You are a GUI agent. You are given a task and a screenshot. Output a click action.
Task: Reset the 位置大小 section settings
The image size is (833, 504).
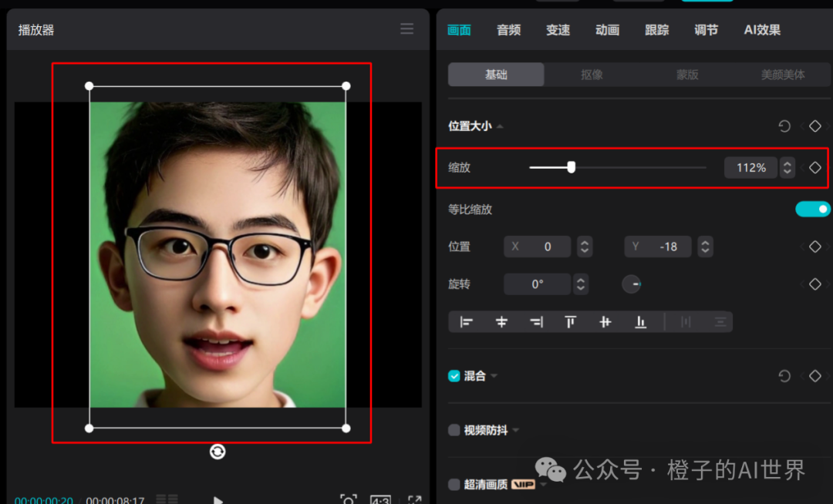pos(784,126)
